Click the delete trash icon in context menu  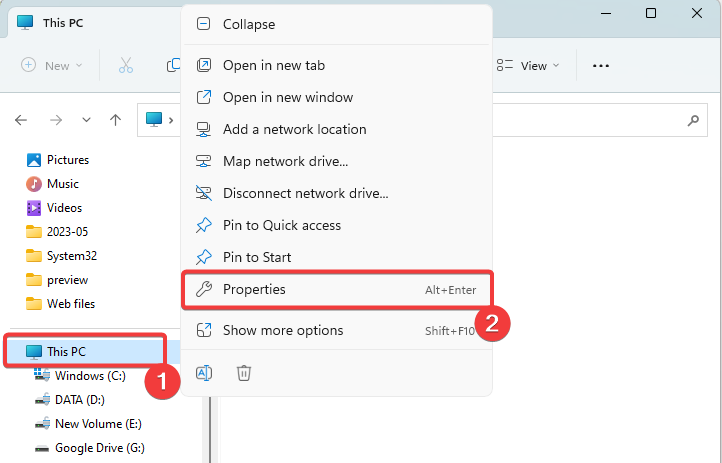(x=244, y=373)
